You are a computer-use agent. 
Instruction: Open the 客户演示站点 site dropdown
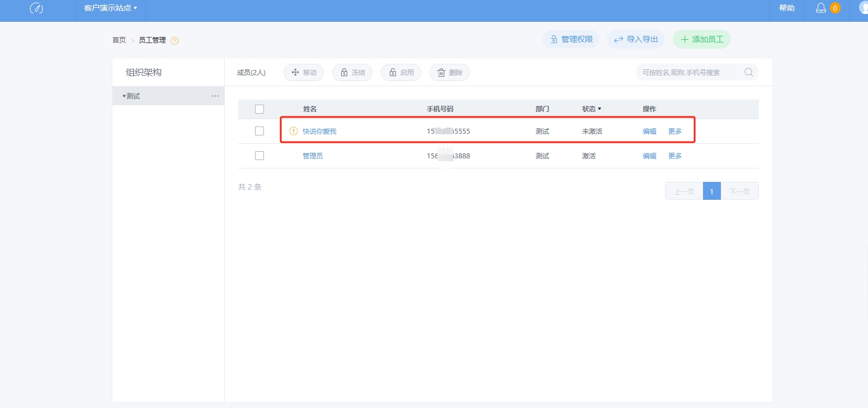[x=110, y=8]
